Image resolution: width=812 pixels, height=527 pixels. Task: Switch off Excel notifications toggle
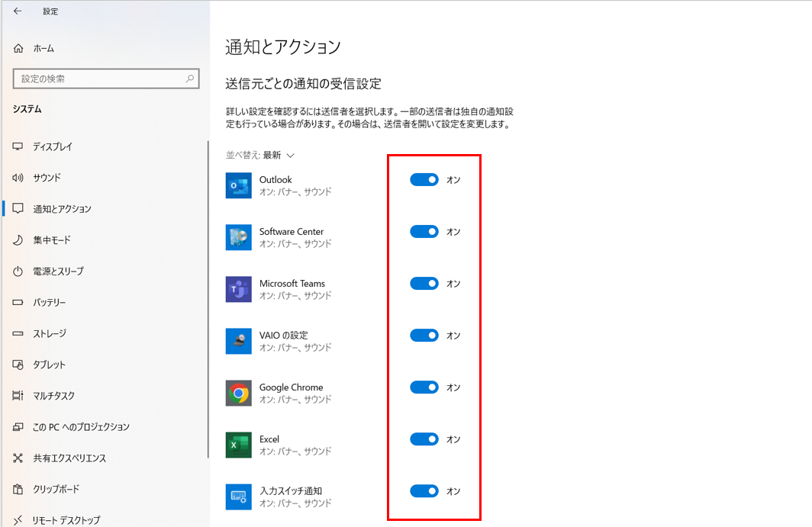[x=424, y=439]
